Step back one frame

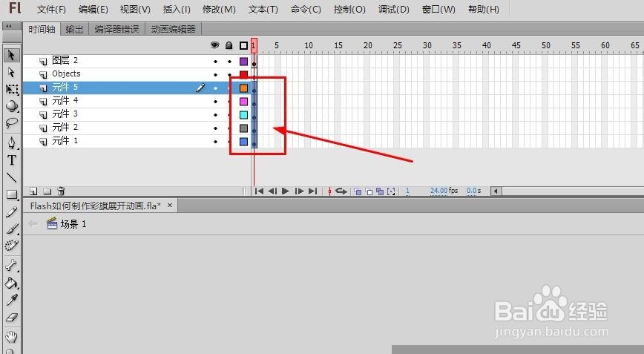tap(272, 191)
